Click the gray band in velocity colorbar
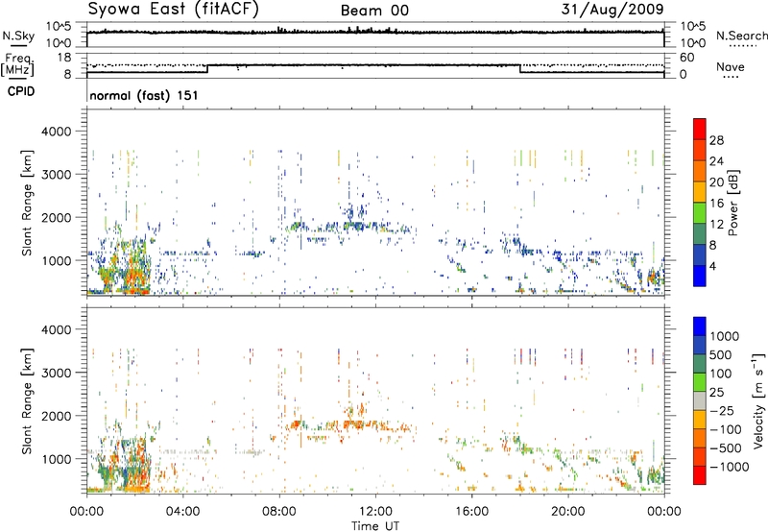Viewport: 768px width, 532px height. click(x=700, y=401)
